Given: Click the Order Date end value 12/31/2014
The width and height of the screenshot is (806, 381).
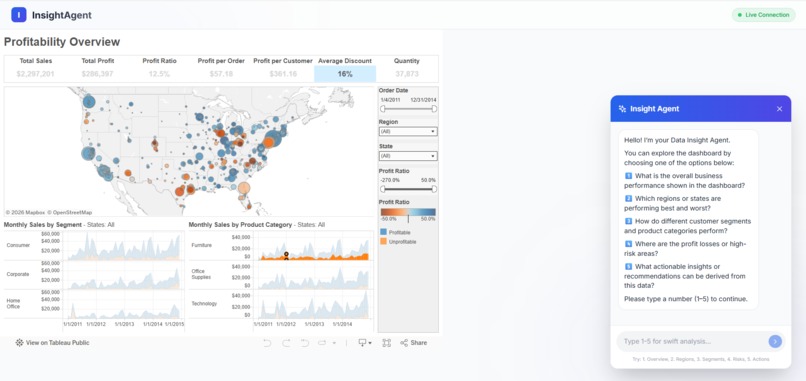Looking at the screenshot, I should pos(424,100).
